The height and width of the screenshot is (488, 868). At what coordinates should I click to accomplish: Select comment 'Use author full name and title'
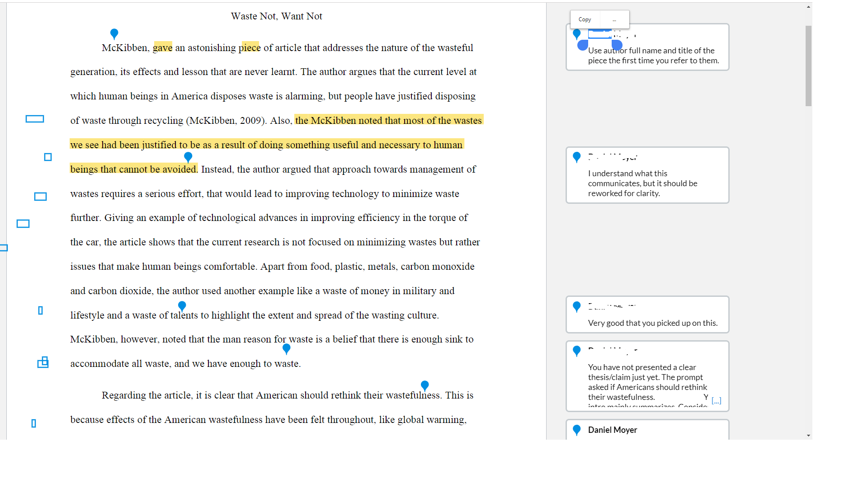[647, 47]
